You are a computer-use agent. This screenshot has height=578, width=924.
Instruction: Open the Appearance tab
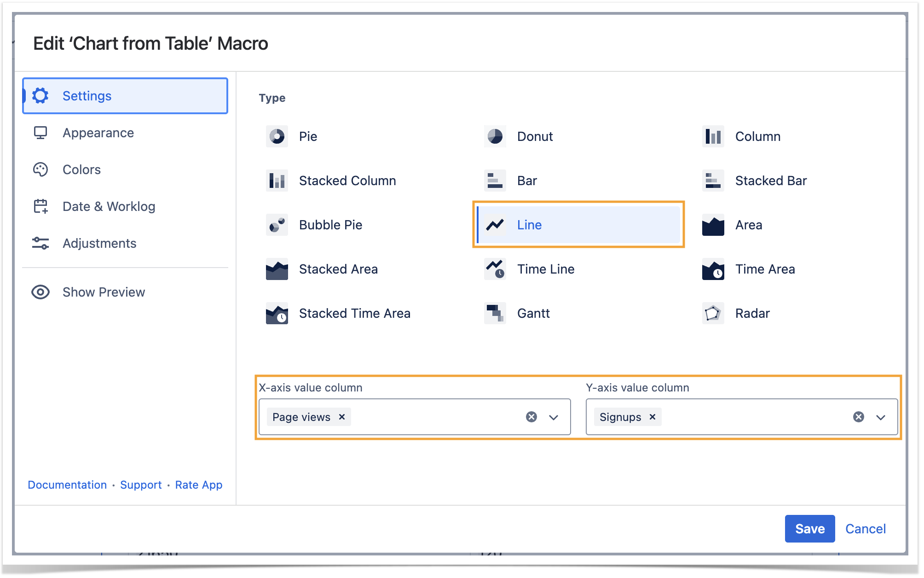(98, 133)
